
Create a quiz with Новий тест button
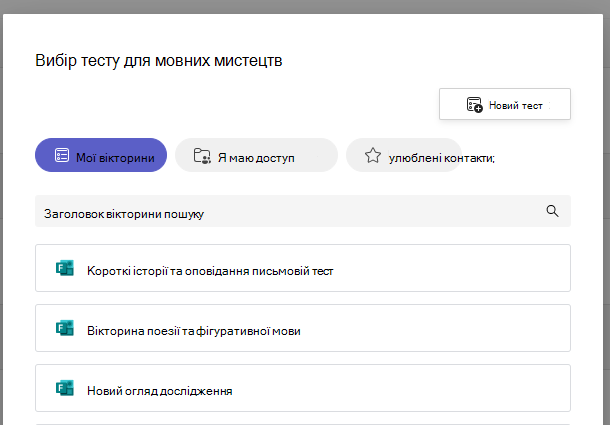pyautogui.click(x=505, y=104)
